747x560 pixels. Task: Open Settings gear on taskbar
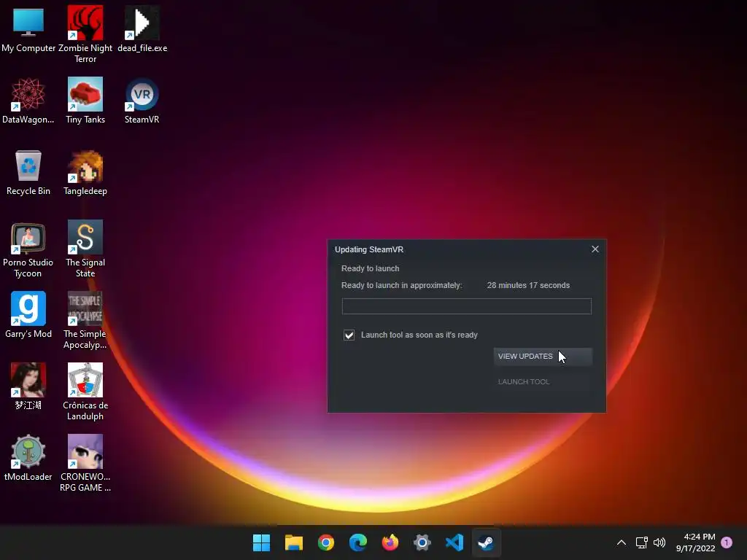pos(422,542)
